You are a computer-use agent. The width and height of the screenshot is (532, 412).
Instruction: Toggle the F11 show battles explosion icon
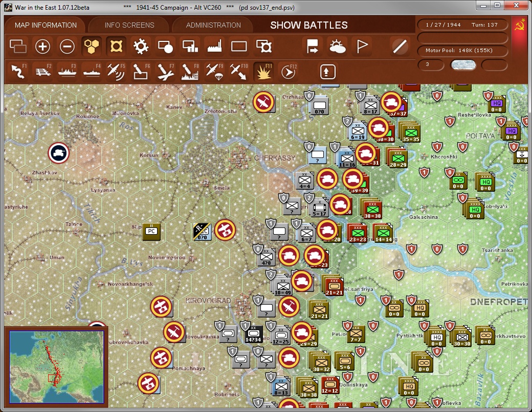[263, 72]
